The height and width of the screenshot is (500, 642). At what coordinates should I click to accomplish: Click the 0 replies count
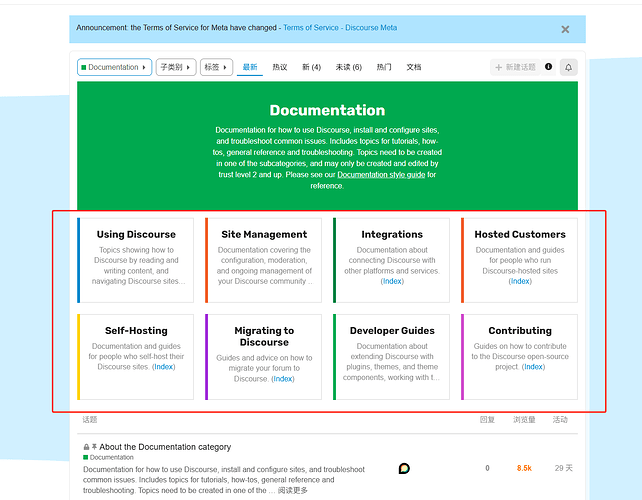pyautogui.click(x=487, y=468)
